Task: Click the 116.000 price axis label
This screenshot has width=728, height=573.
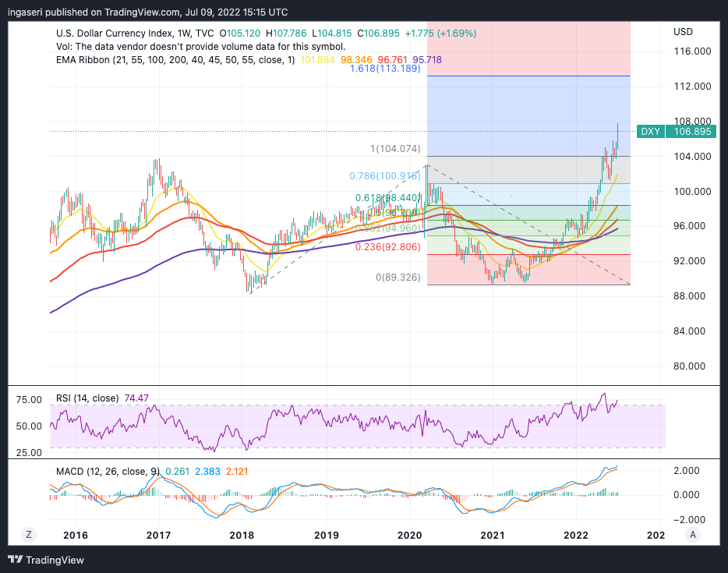Action: coord(692,51)
